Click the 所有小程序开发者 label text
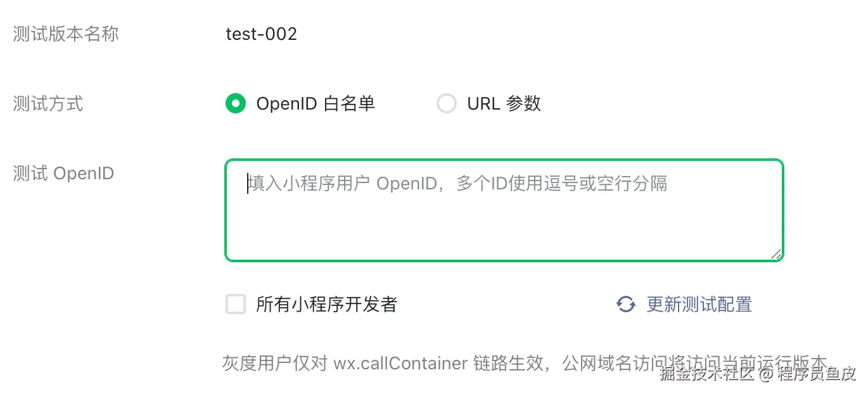Image resolution: width=868 pixels, height=394 pixels. pos(326,305)
